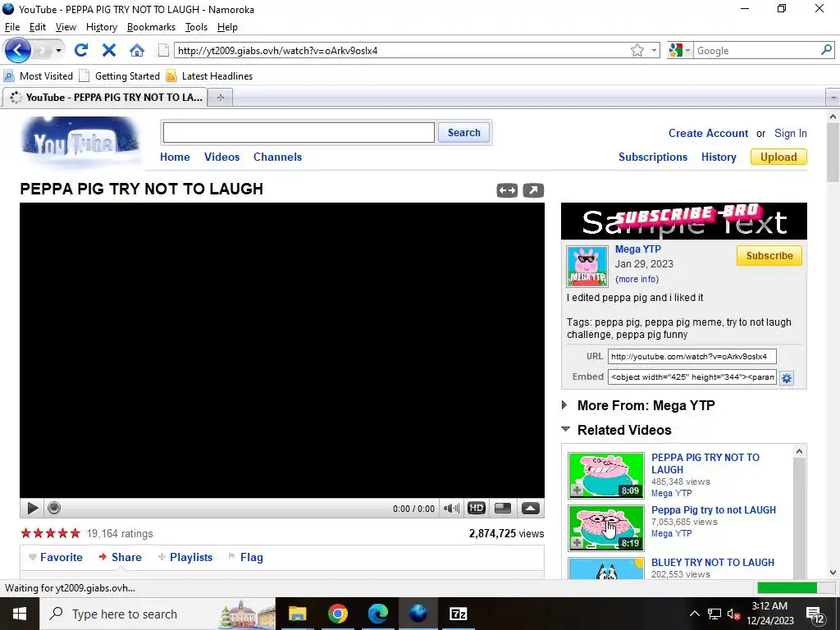Viewport: 840px width, 630px height.
Task: Go to the browser home page icon
Action: click(x=137, y=50)
